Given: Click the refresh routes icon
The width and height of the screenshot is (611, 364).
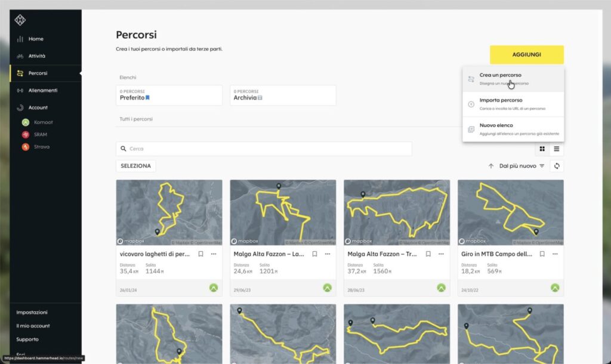Looking at the screenshot, I should pyautogui.click(x=557, y=166).
